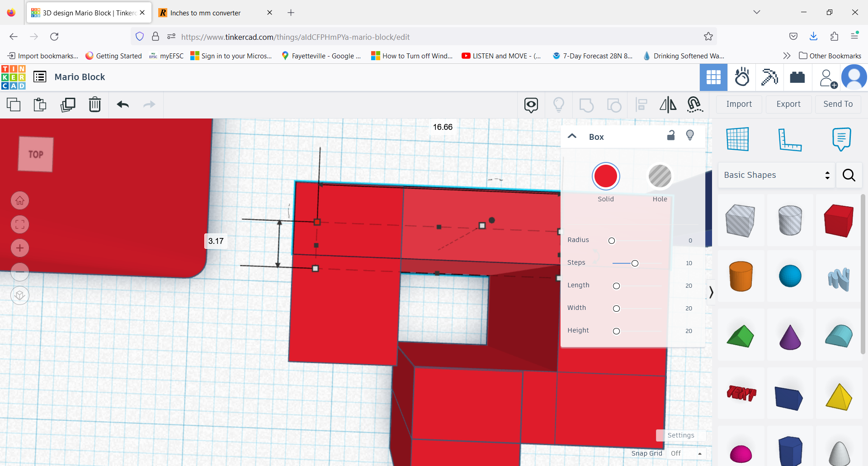The height and width of the screenshot is (466, 868).
Task: Open the Basic Shapes dropdown
Action: (x=776, y=175)
